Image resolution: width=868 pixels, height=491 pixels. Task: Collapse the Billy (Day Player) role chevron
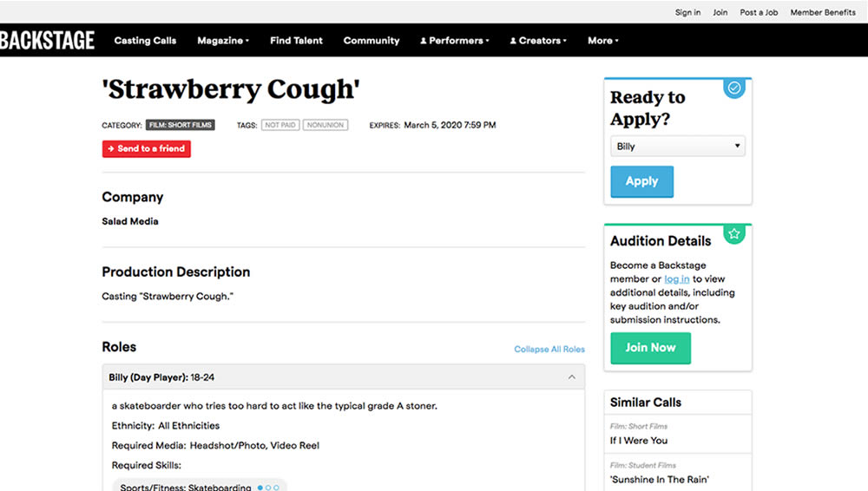(571, 377)
